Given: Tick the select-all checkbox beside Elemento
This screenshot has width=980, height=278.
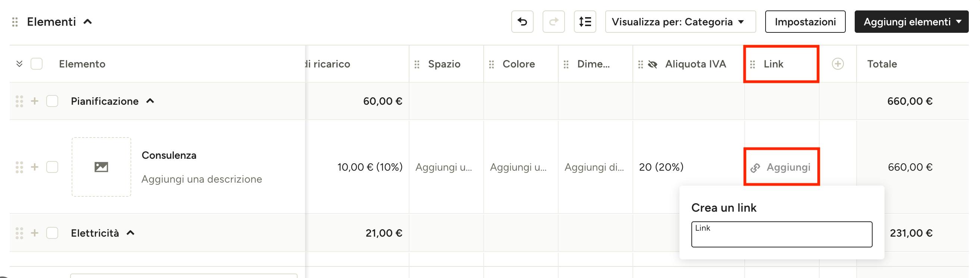Looking at the screenshot, I should pos(37,64).
